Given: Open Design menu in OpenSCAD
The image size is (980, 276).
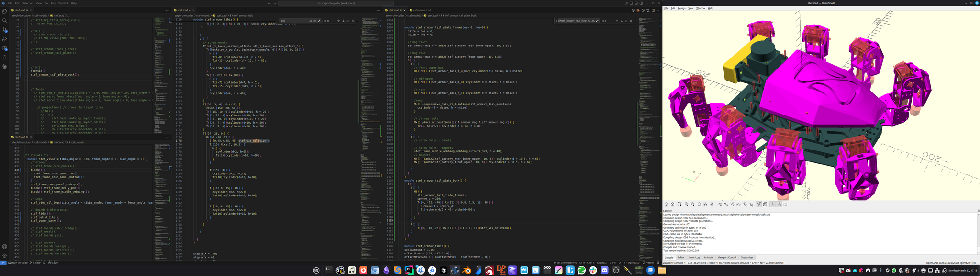Looking at the screenshot, I should point(681,8).
